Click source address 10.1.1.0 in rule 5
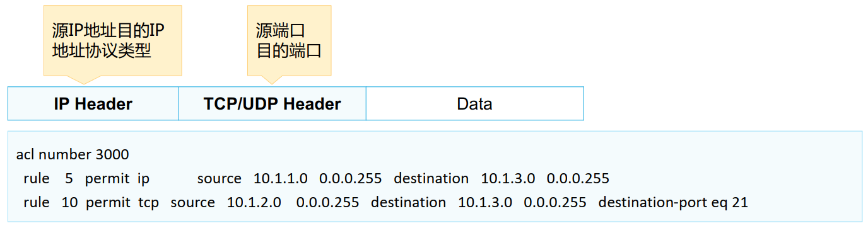Image resolution: width=868 pixels, height=228 pixels. click(x=281, y=179)
